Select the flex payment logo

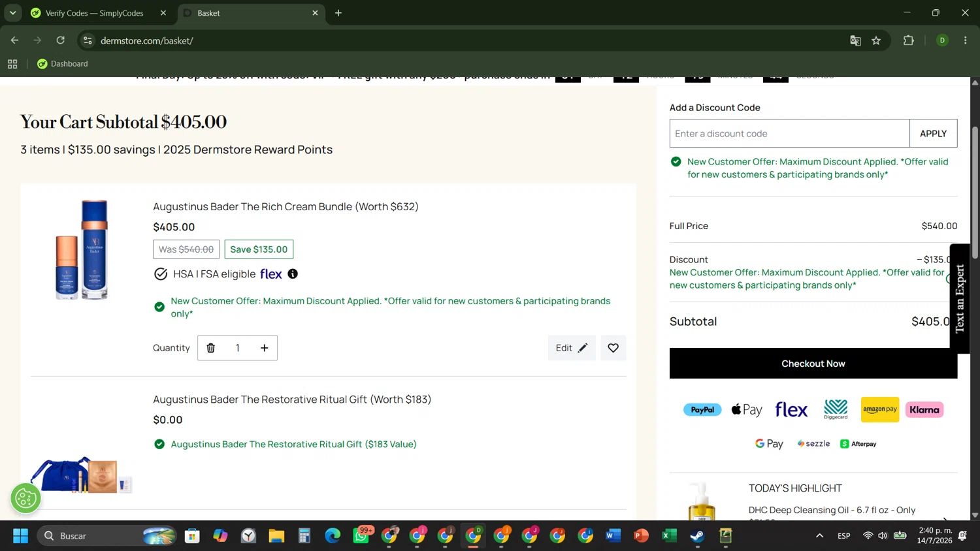point(791,410)
